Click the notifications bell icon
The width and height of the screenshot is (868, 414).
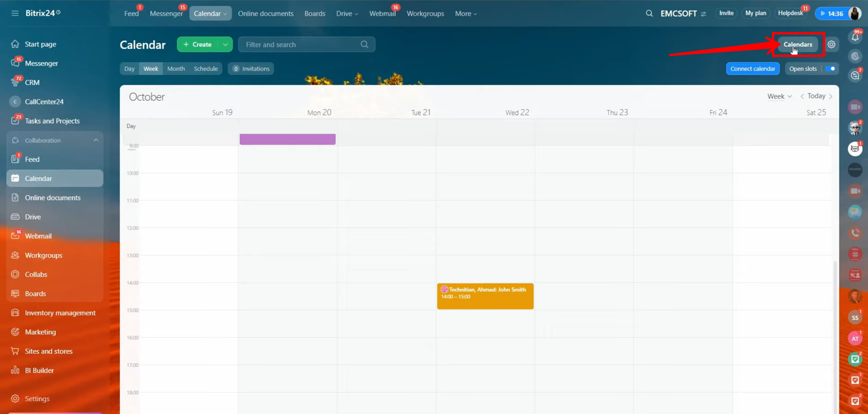pos(855,37)
